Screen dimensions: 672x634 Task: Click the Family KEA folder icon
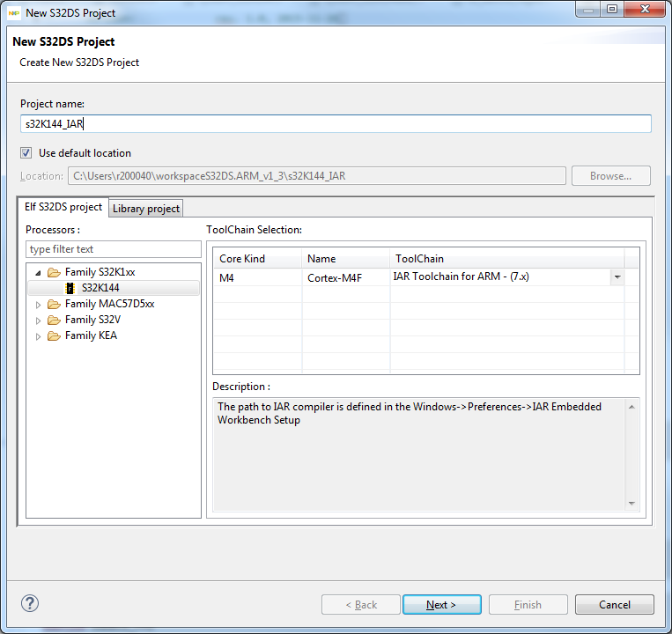click(54, 335)
